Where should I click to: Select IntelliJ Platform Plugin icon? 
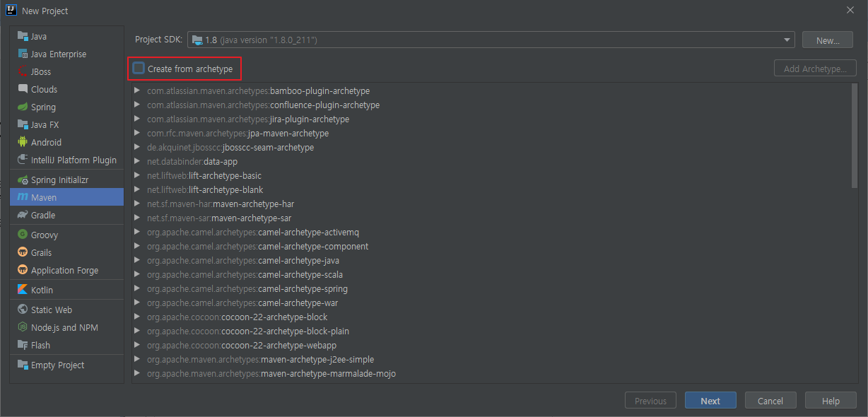point(23,160)
